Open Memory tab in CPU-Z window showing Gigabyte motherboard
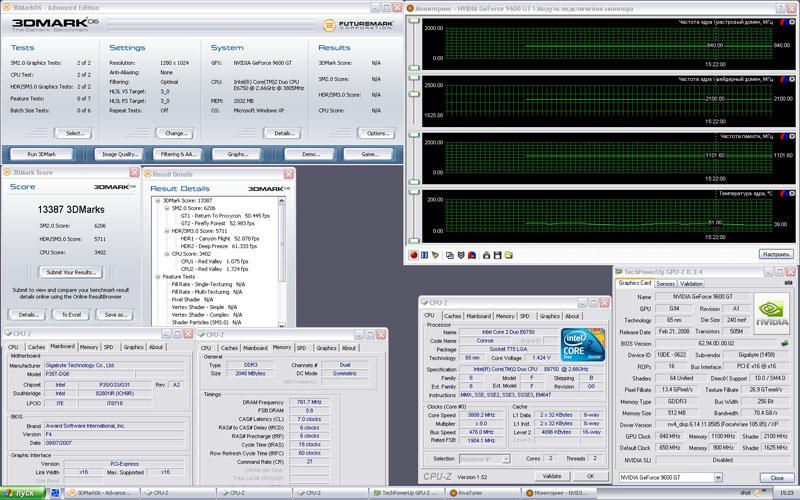This screenshot has height=500, width=800. click(x=88, y=347)
